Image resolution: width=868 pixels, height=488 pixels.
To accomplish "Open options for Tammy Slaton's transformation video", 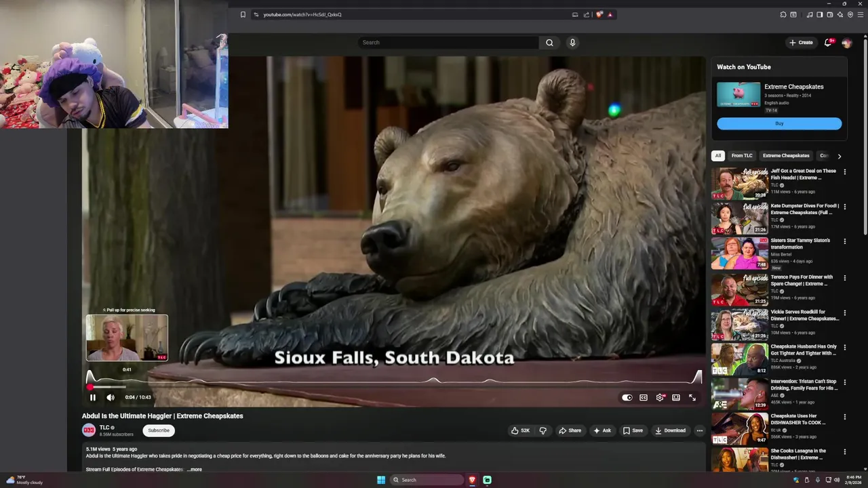I will (845, 241).
